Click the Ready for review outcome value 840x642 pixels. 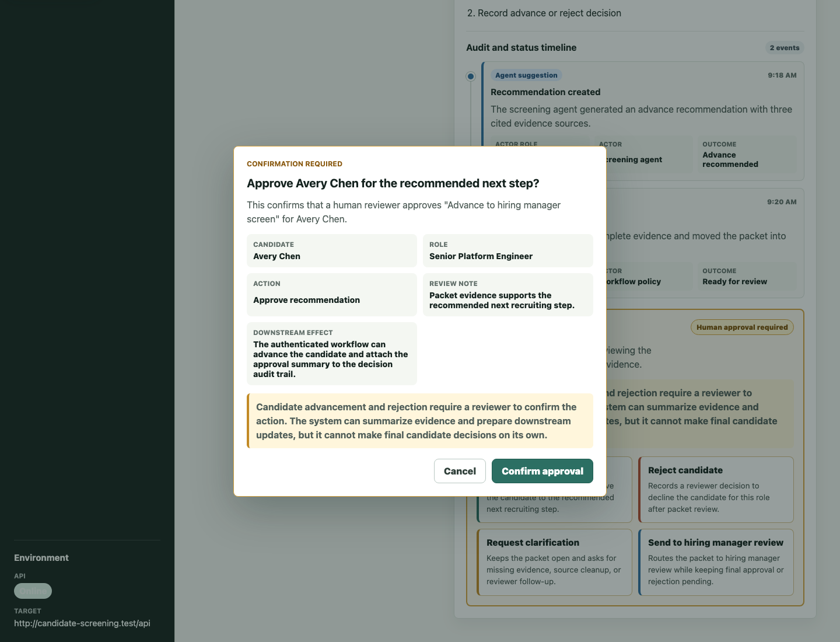[734, 281]
